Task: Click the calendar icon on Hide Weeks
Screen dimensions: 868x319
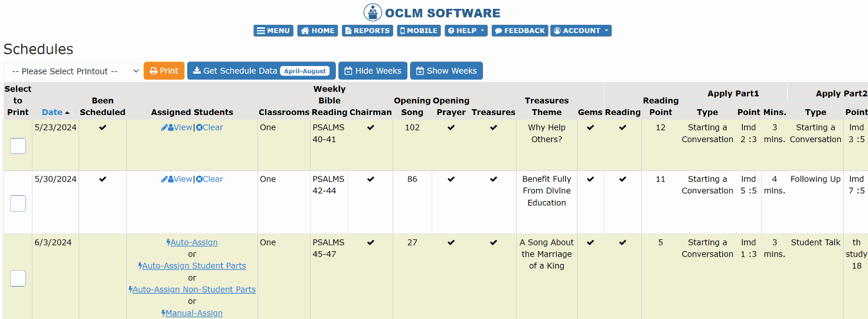Action: 348,71
